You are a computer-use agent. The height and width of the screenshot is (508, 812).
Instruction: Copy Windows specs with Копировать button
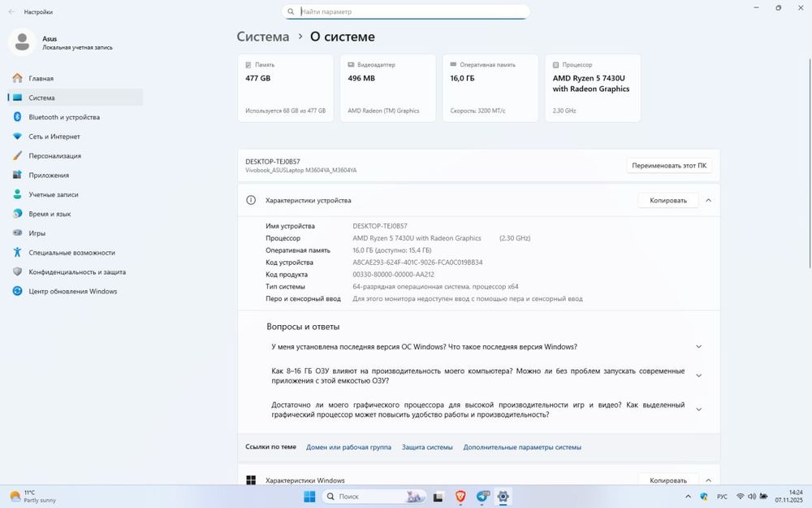coord(668,480)
